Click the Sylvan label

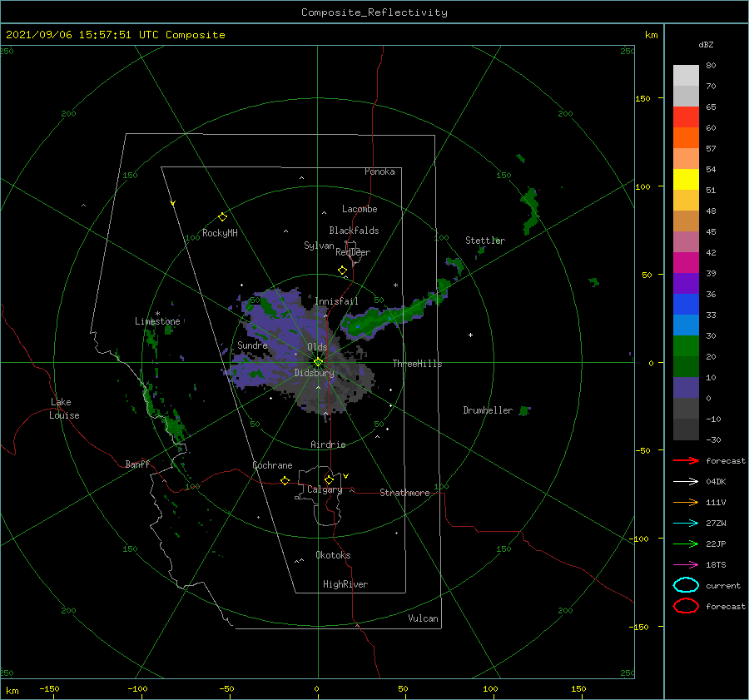coord(319,246)
